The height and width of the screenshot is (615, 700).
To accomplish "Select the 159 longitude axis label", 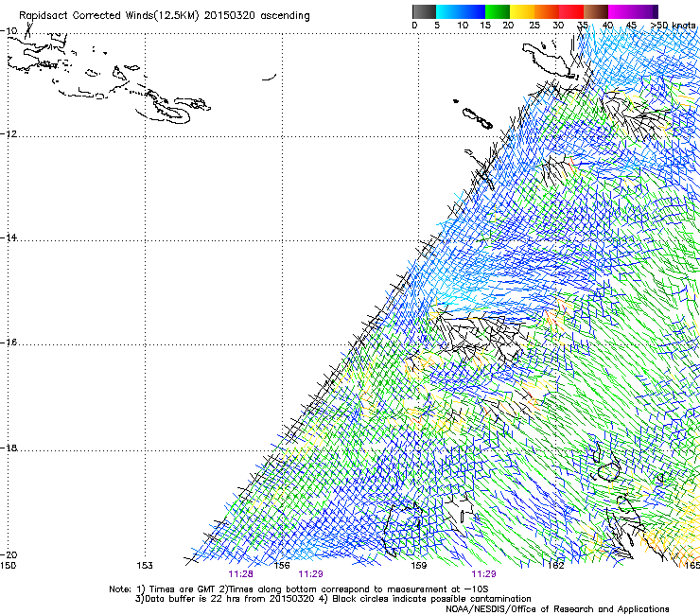I will click(x=418, y=566).
